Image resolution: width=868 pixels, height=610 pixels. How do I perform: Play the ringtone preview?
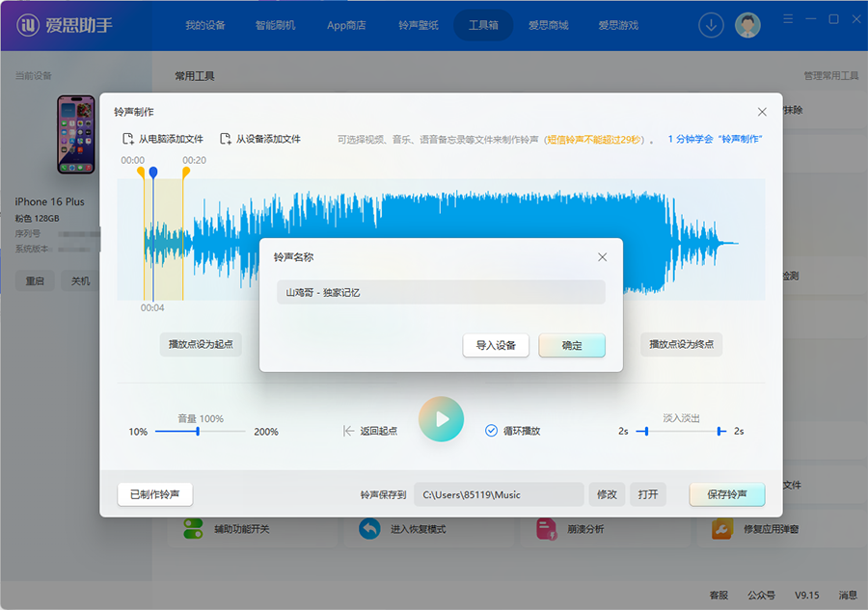point(441,419)
